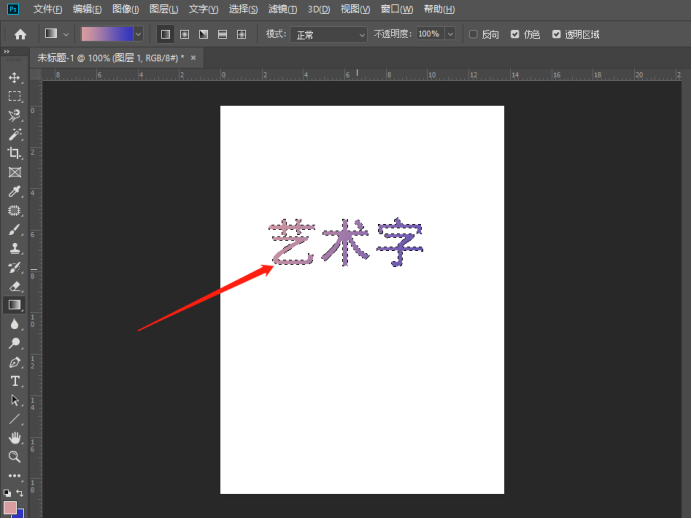Image resolution: width=692 pixels, height=519 pixels.
Task: Select the Type tool
Action: 14,381
